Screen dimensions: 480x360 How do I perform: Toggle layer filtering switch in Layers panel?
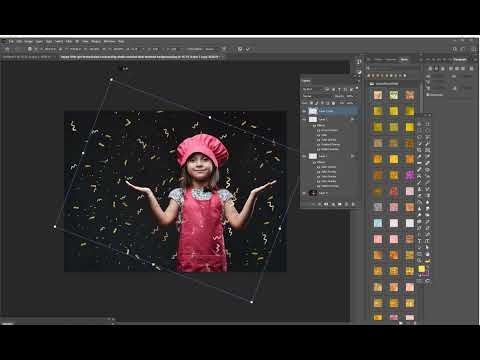[357, 89]
